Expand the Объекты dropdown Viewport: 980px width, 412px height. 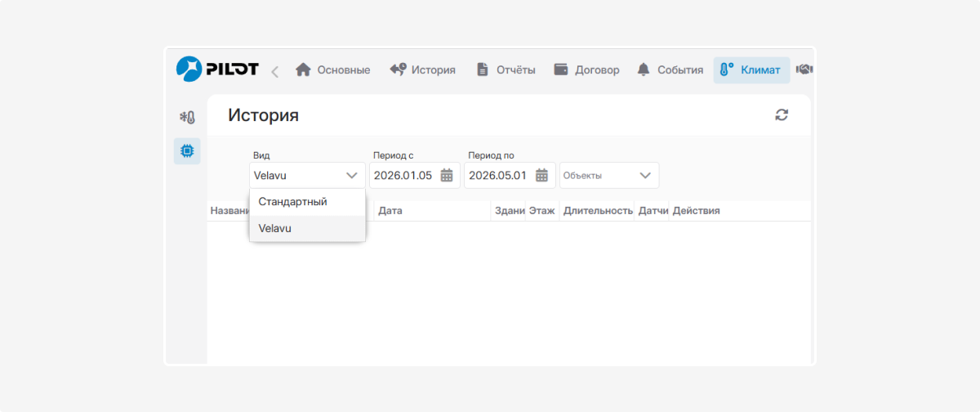(x=609, y=175)
